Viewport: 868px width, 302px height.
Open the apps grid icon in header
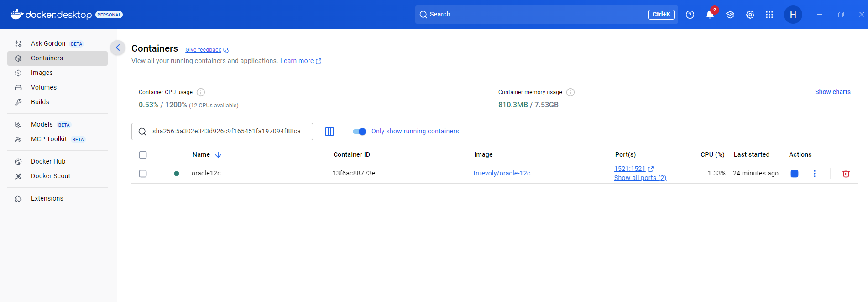coord(769,15)
